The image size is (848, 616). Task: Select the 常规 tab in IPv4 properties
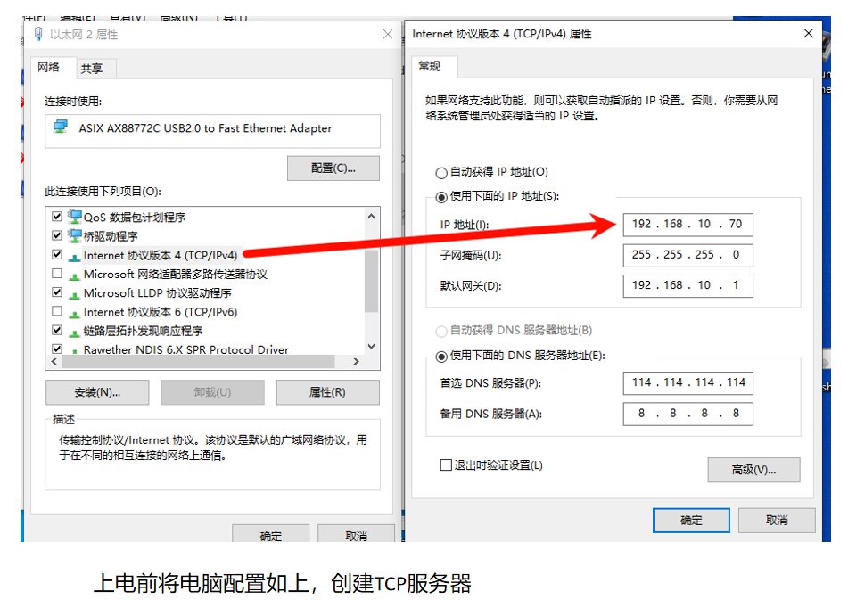(430, 67)
